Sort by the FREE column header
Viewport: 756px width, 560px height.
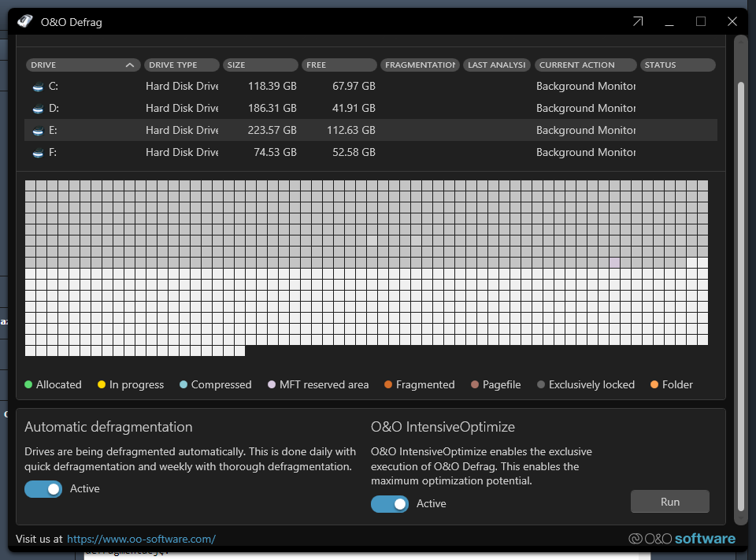pos(339,65)
